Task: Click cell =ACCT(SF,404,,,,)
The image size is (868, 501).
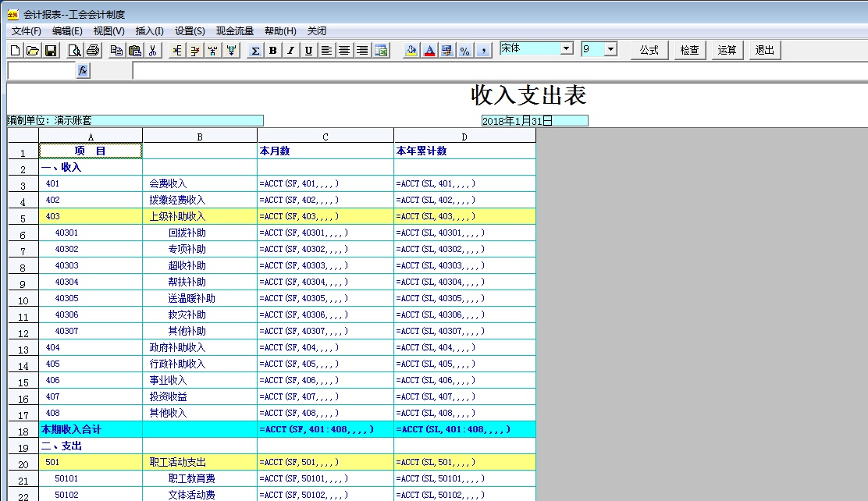Action: tap(325, 347)
